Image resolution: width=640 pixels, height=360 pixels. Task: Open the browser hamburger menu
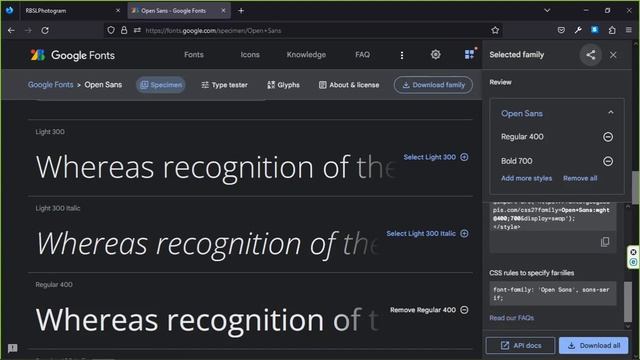coord(629,30)
